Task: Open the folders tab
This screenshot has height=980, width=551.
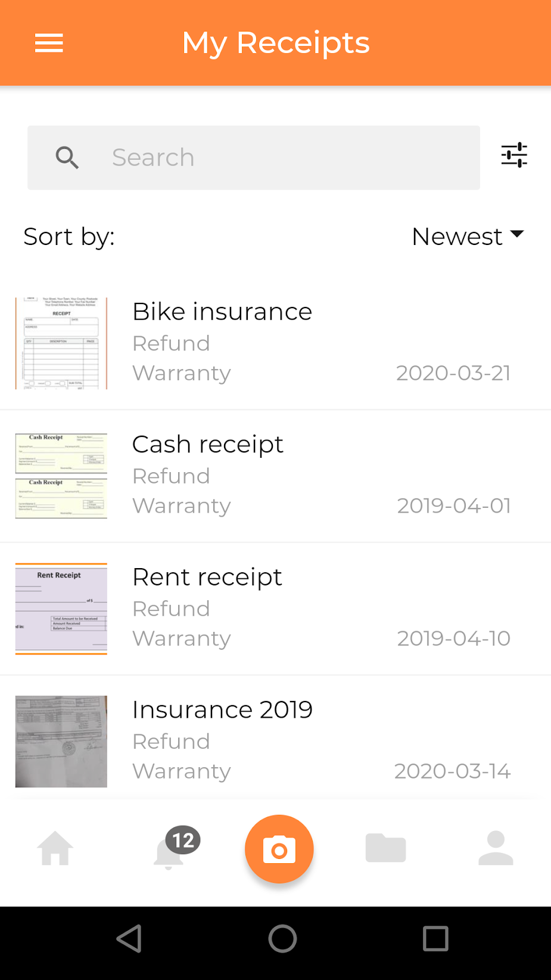Action: [385, 848]
